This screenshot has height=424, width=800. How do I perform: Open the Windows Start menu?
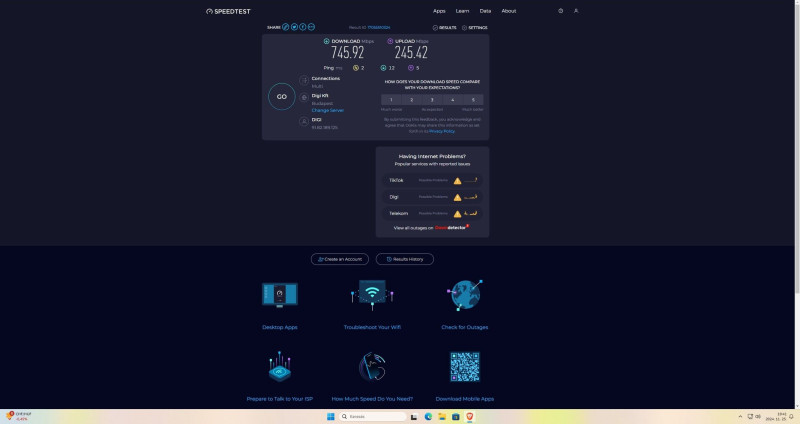(331, 416)
